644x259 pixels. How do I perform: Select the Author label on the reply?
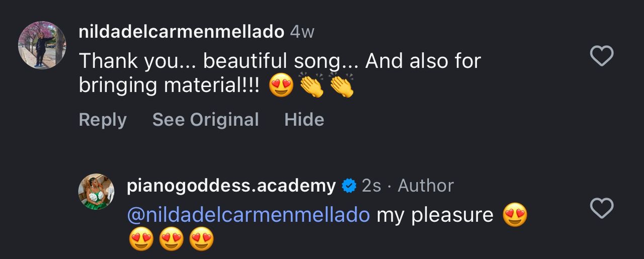[426, 186]
